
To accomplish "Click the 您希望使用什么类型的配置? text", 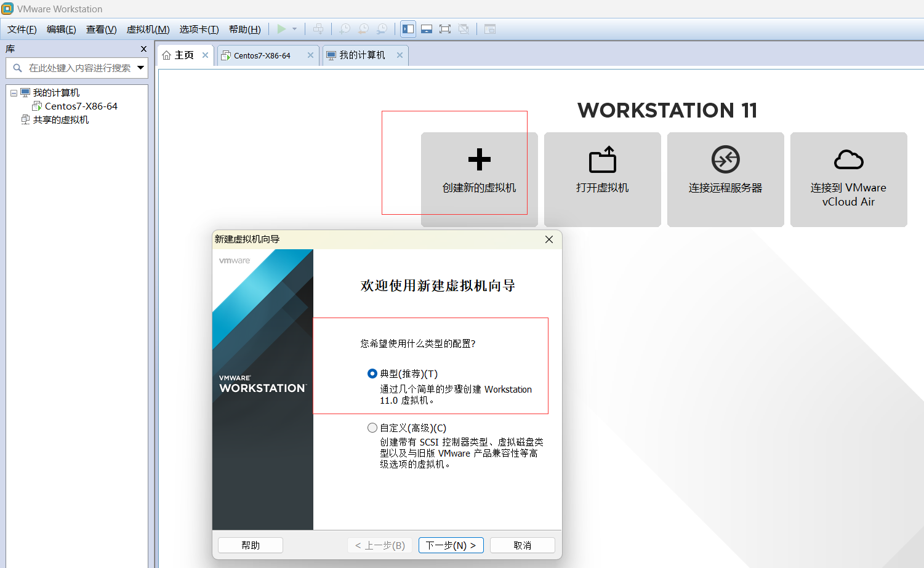I will [418, 343].
